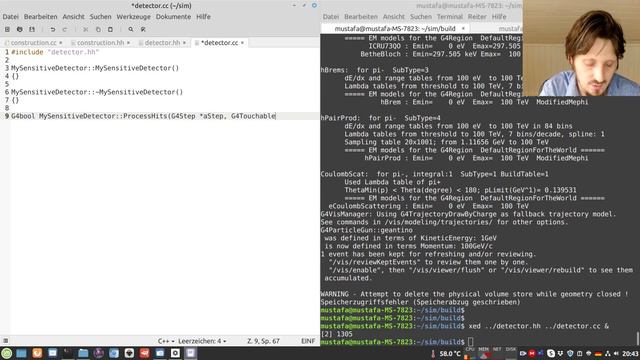
Task: Close the ~/sim/build terminal tab
Action: coord(463,29)
